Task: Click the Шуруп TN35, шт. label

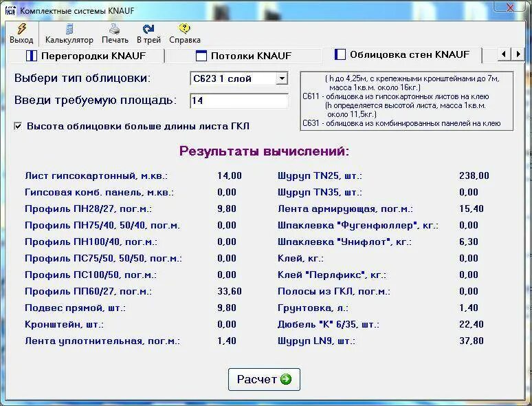Action: point(320,192)
